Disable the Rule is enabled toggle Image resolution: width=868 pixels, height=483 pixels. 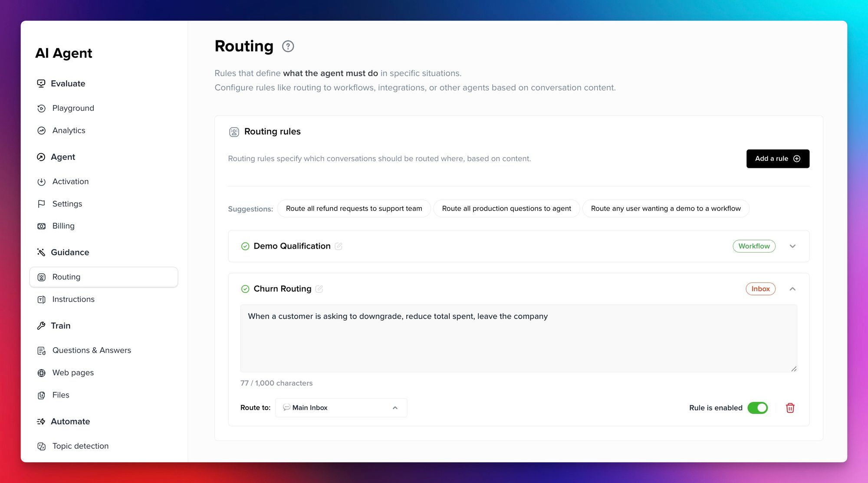(x=757, y=408)
